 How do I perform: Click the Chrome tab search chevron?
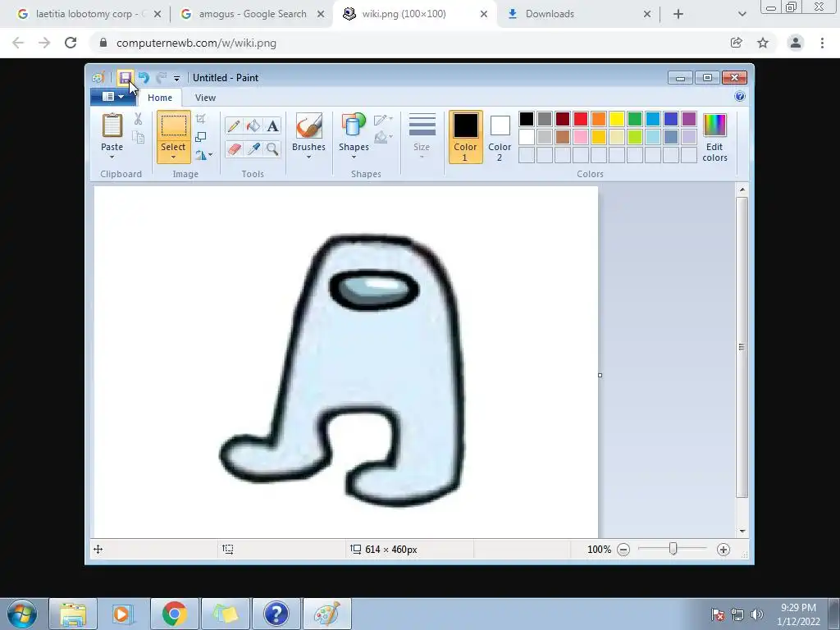[x=742, y=15]
